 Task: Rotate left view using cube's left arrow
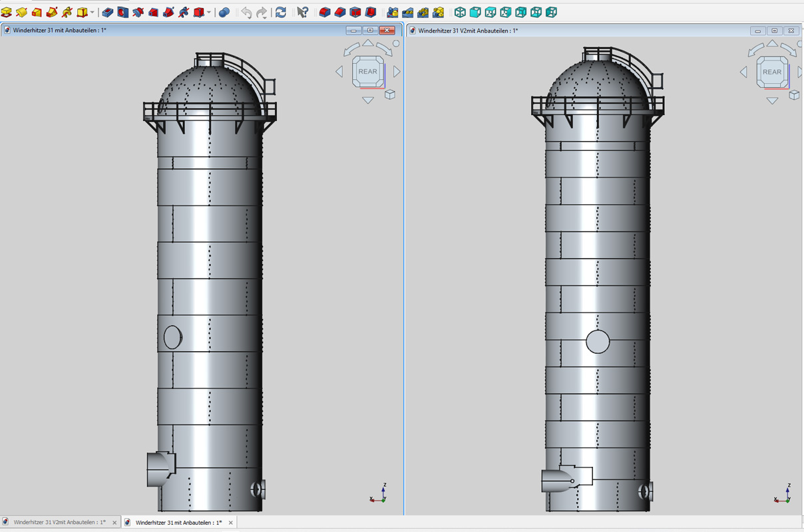click(x=339, y=72)
